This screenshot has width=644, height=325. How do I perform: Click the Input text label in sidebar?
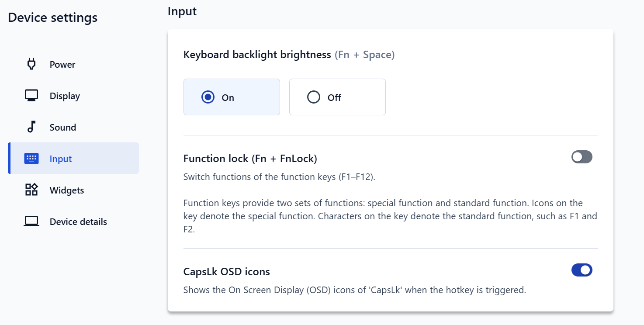(x=61, y=159)
